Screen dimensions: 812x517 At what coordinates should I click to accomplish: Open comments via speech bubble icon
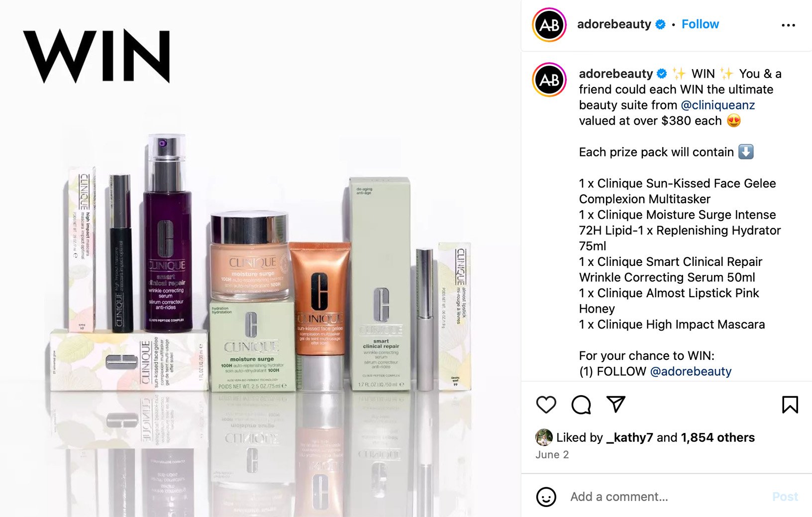coord(581,405)
